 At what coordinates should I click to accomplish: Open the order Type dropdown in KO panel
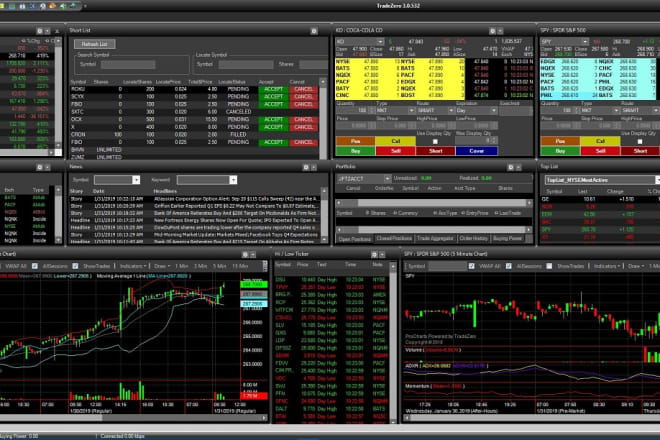pyautogui.click(x=411, y=111)
